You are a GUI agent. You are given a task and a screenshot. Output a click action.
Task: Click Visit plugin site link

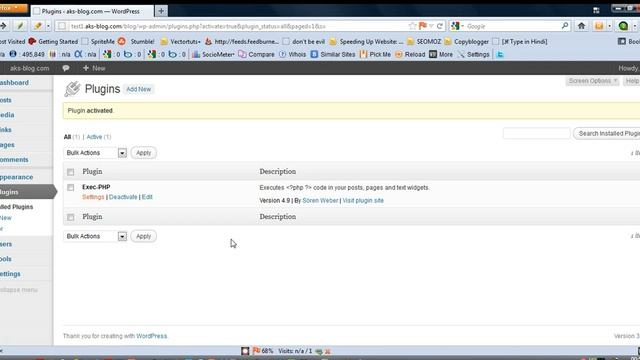pyautogui.click(x=363, y=200)
